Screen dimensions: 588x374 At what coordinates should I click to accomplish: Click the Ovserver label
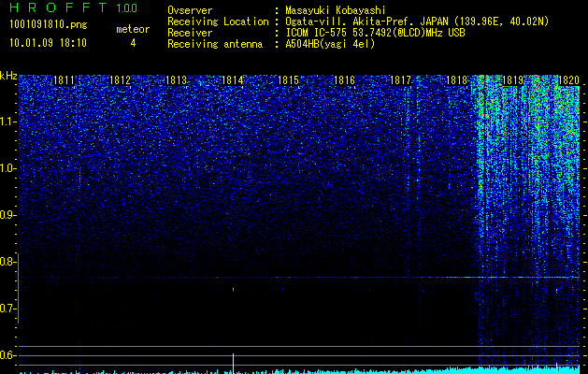pyautogui.click(x=190, y=10)
